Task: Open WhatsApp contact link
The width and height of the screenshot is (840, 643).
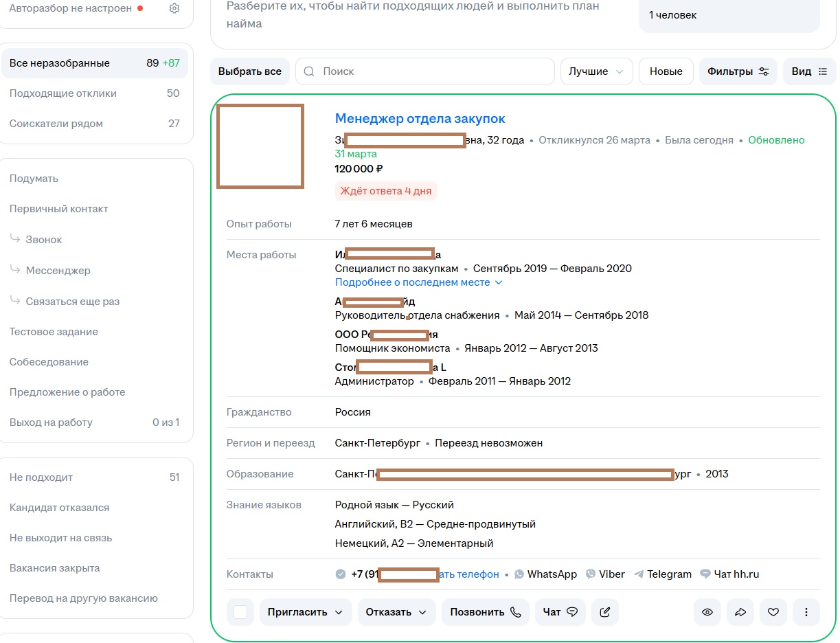Action: click(545, 574)
